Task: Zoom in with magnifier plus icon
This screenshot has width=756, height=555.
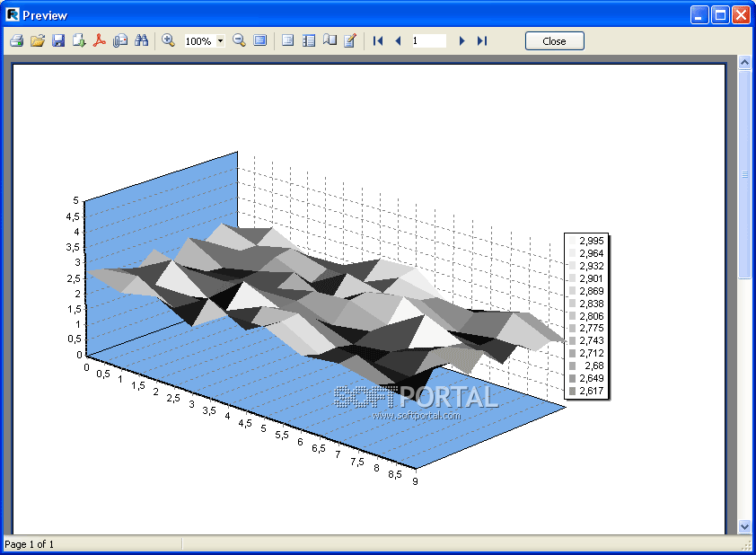Action: 168,40
